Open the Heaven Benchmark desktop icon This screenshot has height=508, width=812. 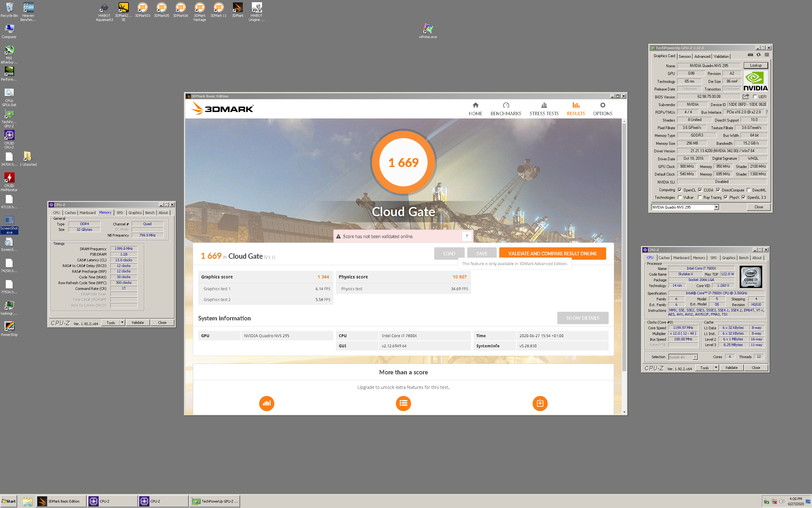click(28, 12)
